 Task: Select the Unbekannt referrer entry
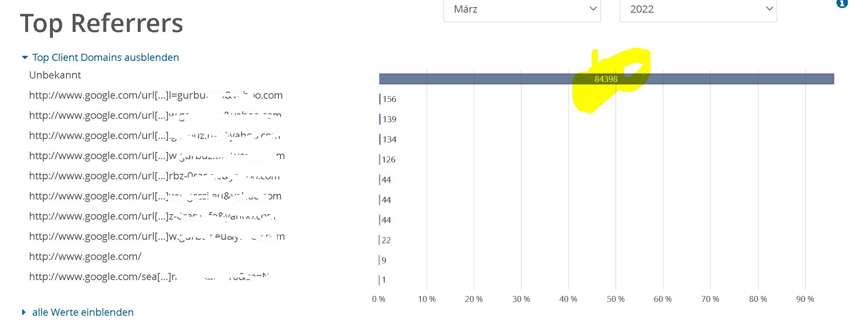coord(55,75)
